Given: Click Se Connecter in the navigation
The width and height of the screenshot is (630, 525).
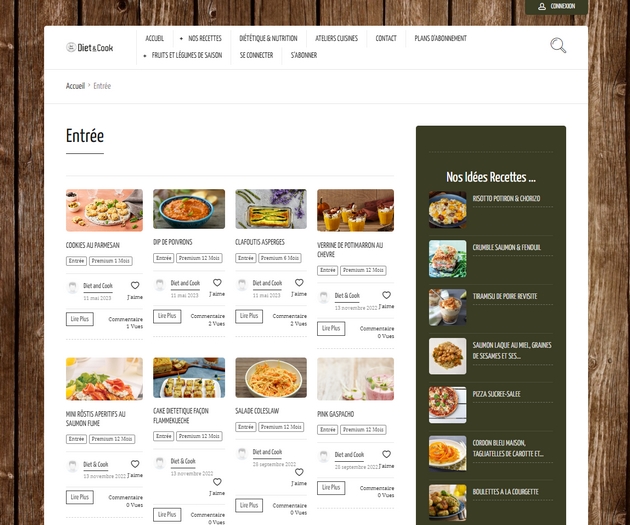Looking at the screenshot, I should click(256, 55).
